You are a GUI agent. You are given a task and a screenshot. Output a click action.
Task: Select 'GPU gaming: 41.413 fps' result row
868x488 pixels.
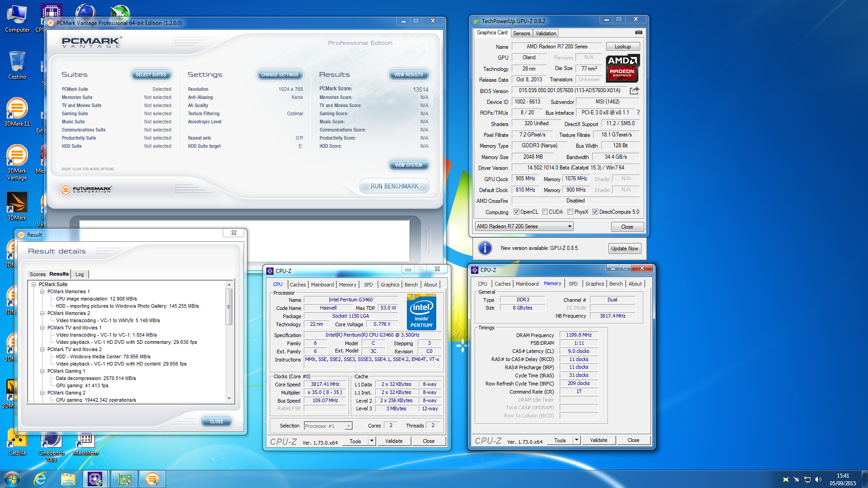[82, 385]
